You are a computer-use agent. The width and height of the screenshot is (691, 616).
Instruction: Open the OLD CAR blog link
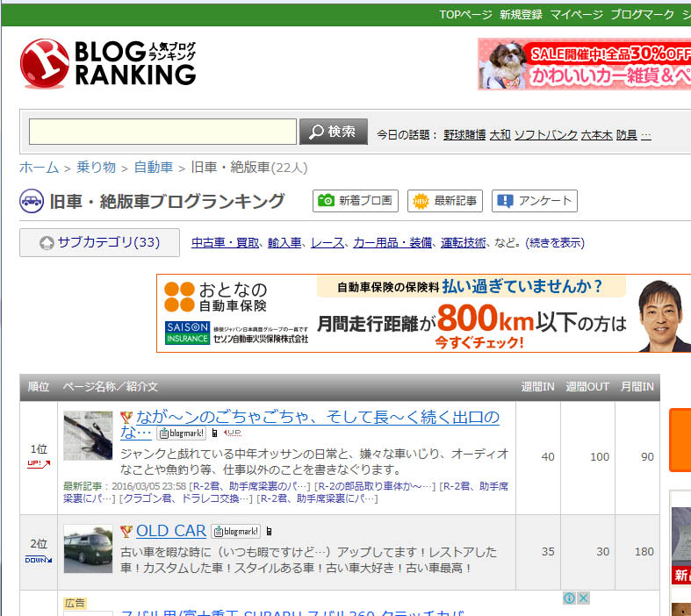[170, 531]
